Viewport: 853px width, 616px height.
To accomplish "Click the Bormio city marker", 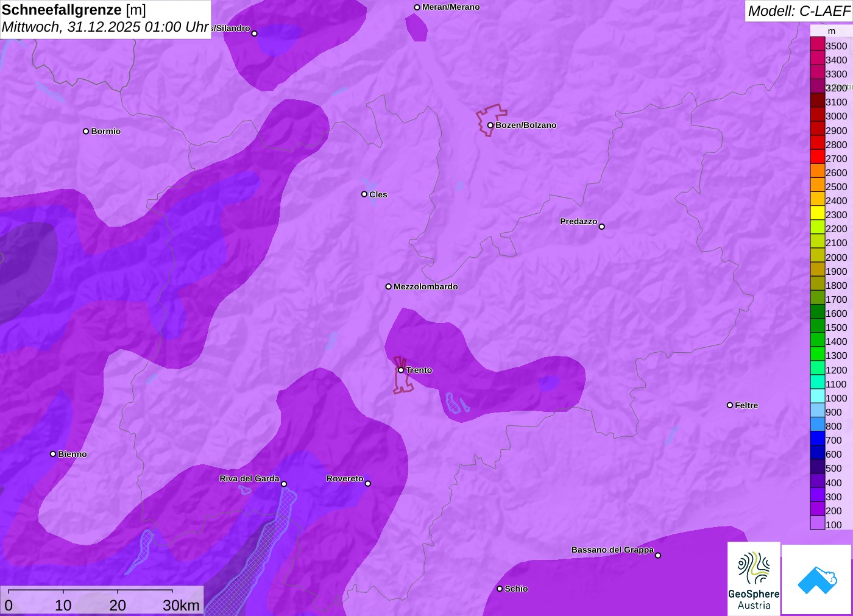I will [x=86, y=131].
